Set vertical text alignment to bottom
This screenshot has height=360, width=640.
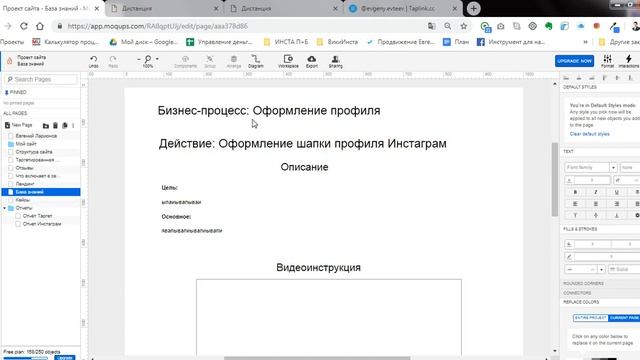pyautogui.click(x=616, y=216)
